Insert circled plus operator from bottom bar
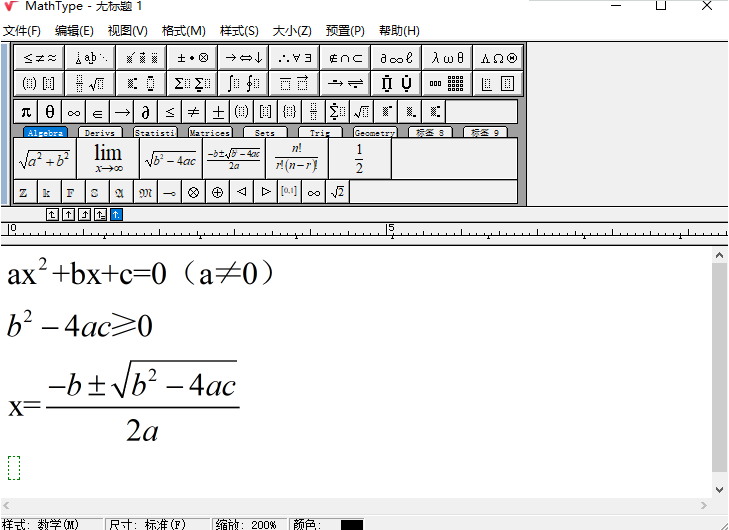The height and width of the screenshot is (530, 729). pyautogui.click(x=218, y=192)
